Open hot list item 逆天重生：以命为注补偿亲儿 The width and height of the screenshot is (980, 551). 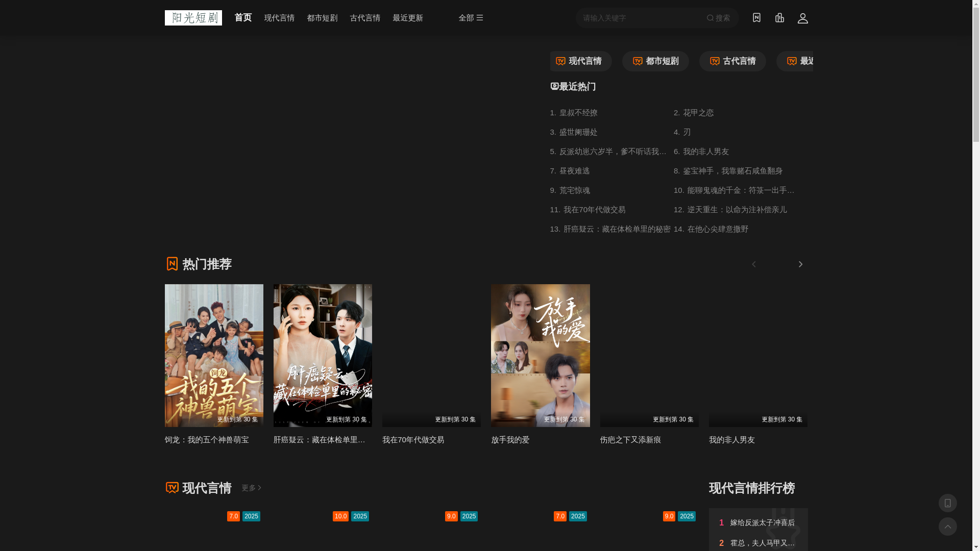(x=730, y=210)
